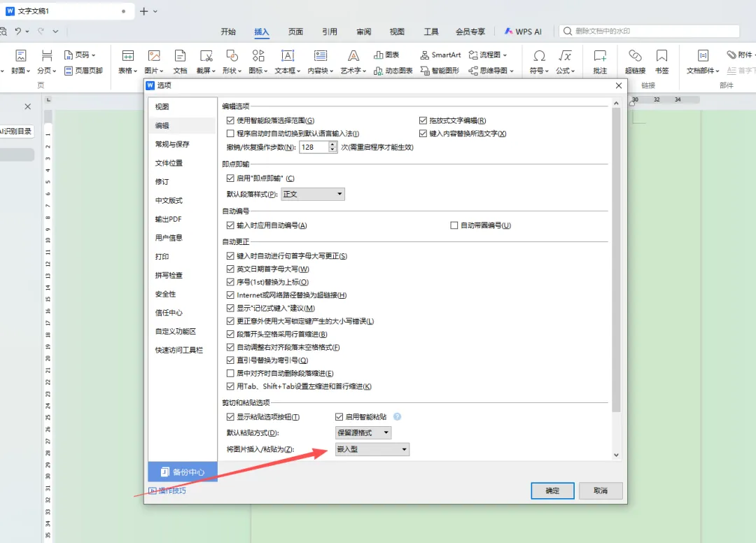Insert SmartArt graphic

[440, 55]
